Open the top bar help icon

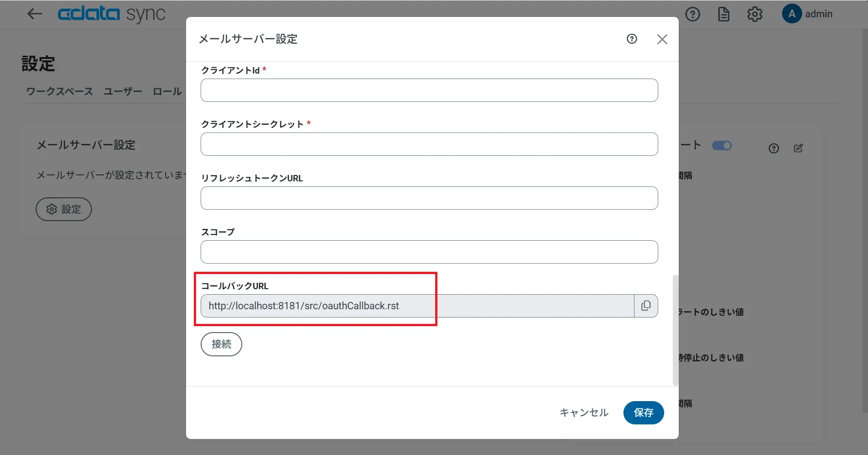pyautogui.click(x=692, y=15)
